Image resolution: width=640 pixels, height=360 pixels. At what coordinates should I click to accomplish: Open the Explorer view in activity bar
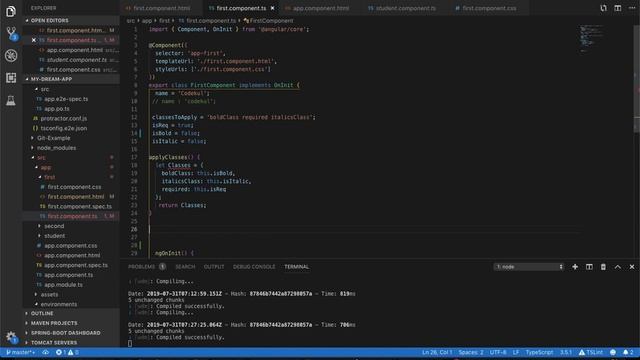pyautogui.click(x=11, y=11)
